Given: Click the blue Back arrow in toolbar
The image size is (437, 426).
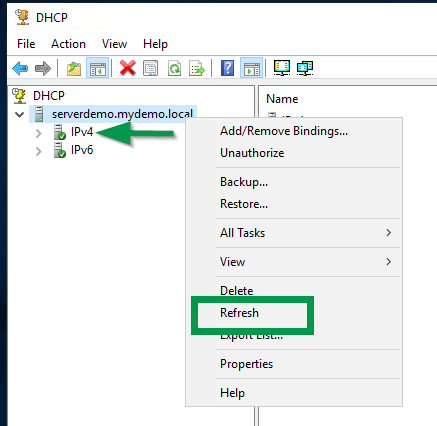Looking at the screenshot, I should point(20,68).
